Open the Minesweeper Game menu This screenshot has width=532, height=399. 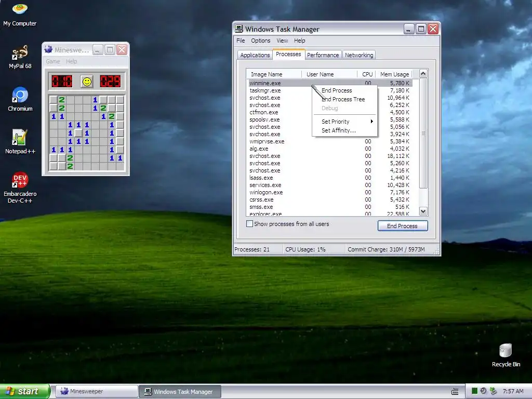pos(53,61)
